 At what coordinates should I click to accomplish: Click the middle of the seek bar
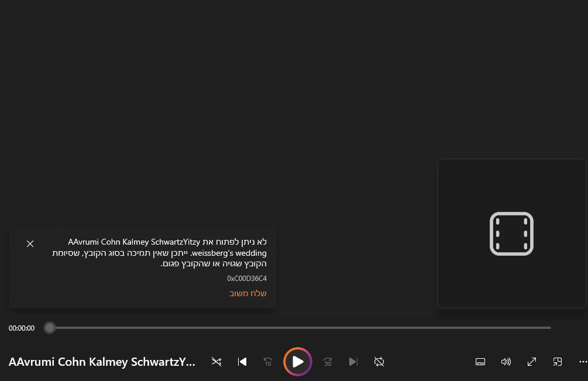(x=300, y=328)
